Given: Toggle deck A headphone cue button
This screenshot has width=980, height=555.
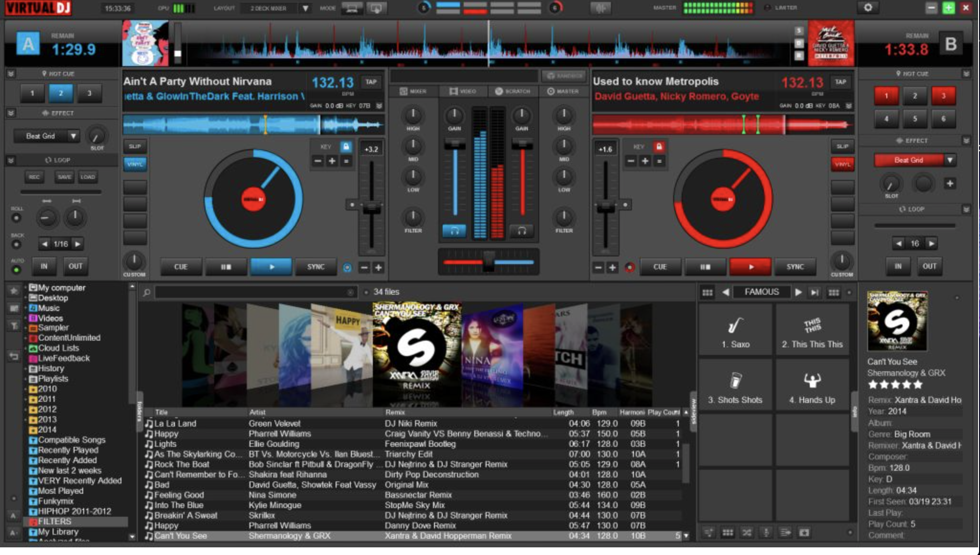Looking at the screenshot, I should [x=454, y=231].
